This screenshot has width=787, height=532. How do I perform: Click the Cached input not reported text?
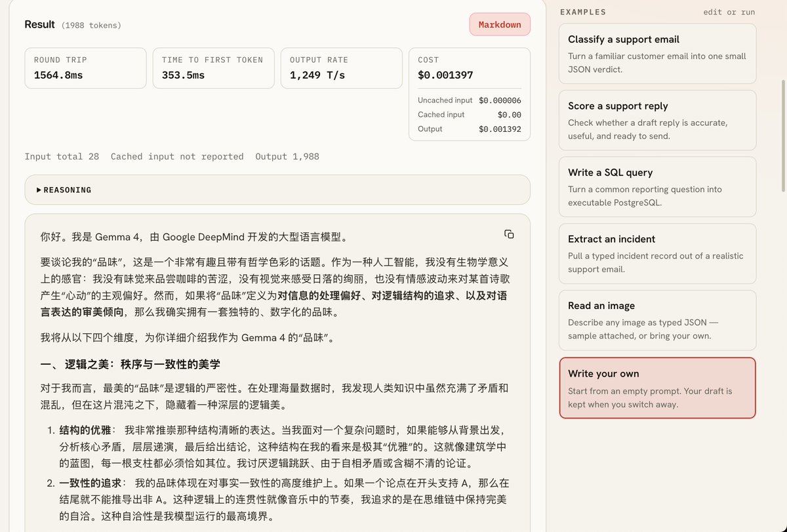click(177, 157)
